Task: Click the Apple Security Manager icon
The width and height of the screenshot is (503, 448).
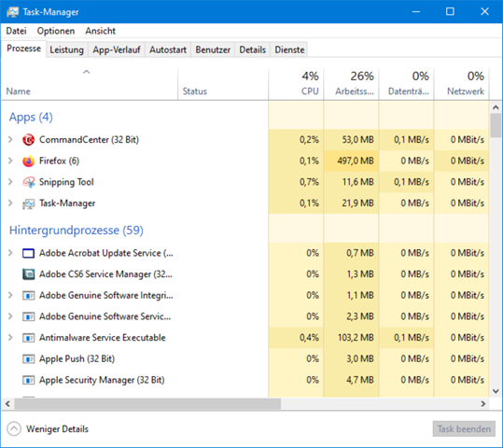Action: [28, 380]
